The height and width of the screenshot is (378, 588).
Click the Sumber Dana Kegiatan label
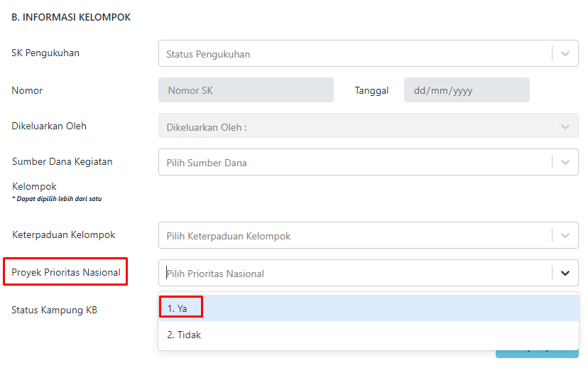pyautogui.click(x=62, y=161)
